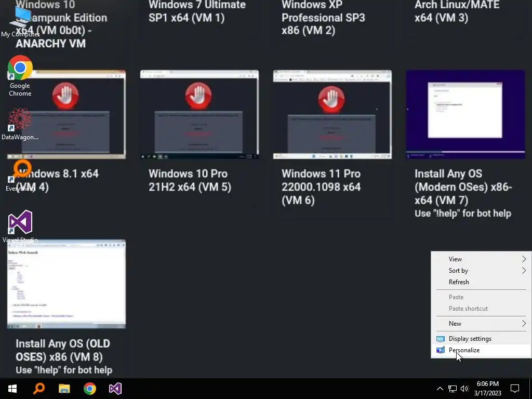Open the clock showing 6:06 PM
Viewport: 532px width, 399px height.
tap(487, 389)
